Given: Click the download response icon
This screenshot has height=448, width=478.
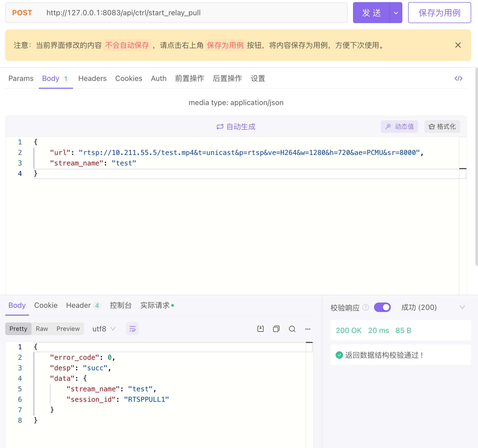Looking at the screenshot, I should (260, 329).
